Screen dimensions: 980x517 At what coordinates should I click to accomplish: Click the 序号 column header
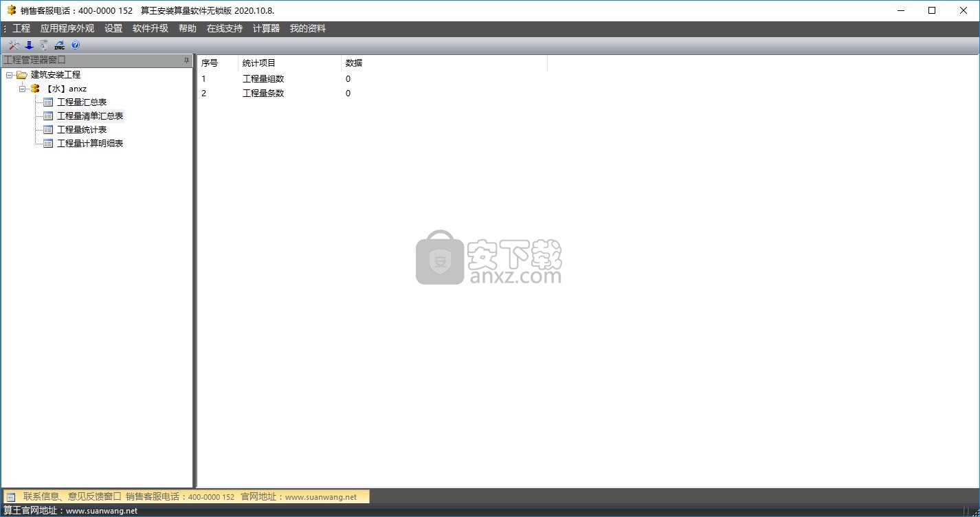(x=218, y=63)
